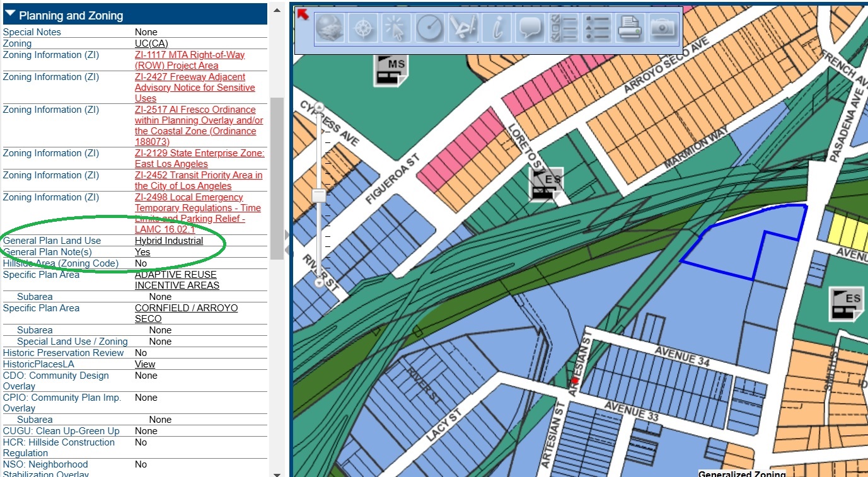Click the HistoricPlacesLA View link

[x=144, y=364]
